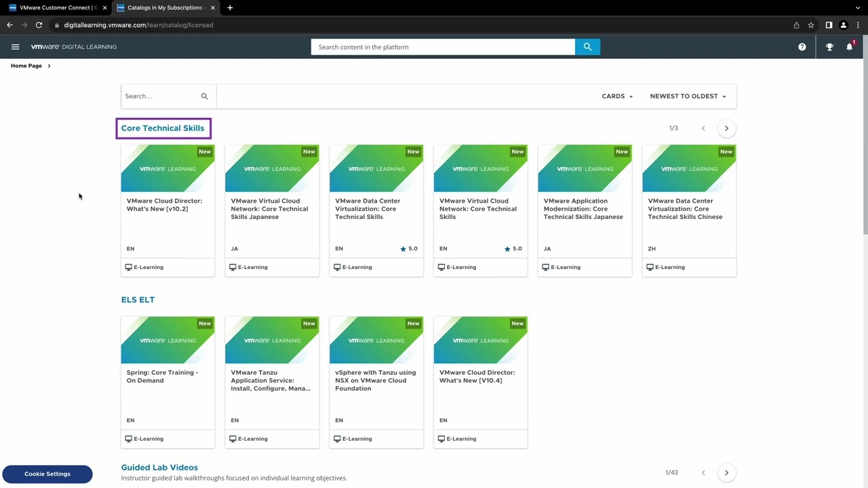
Task: Open the notifications bell
Action: (849, 47)
